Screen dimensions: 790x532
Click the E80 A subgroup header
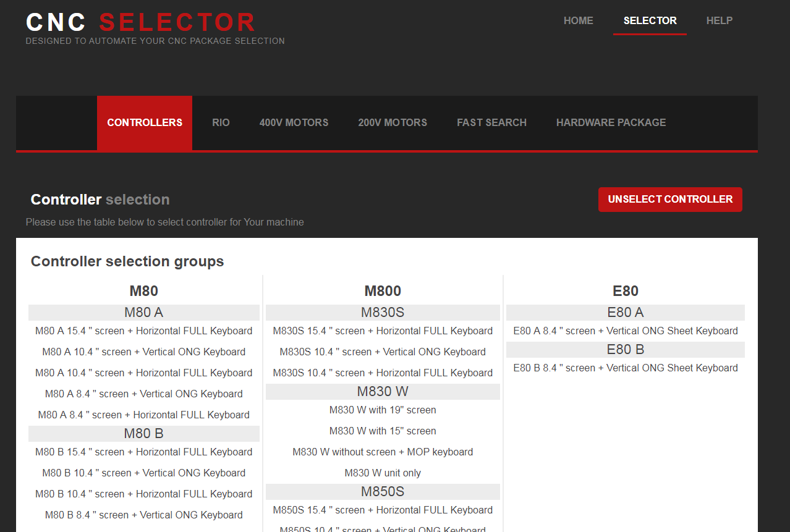(x=626, y=312)
